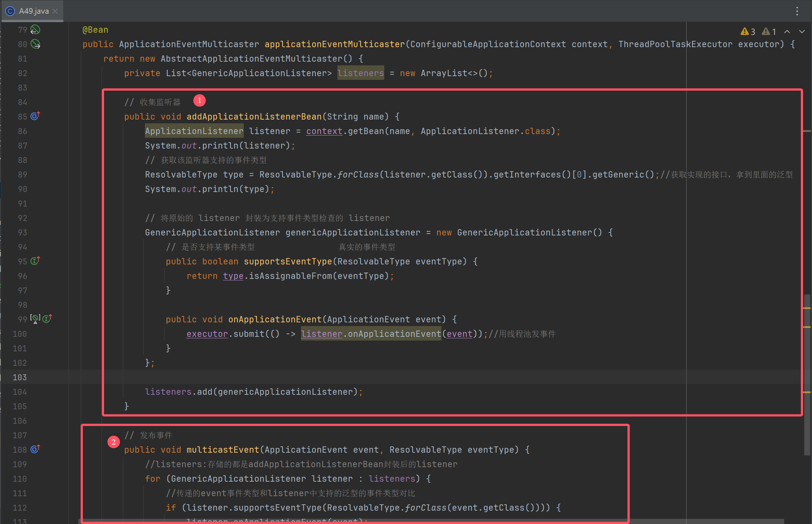Click warning stripe marker beside line 86

click(806, 131)
